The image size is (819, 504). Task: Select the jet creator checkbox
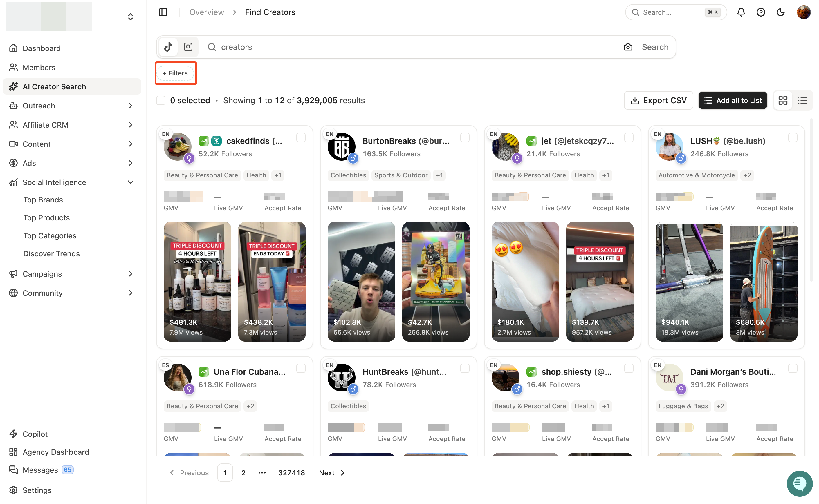(x=629, y=137)
